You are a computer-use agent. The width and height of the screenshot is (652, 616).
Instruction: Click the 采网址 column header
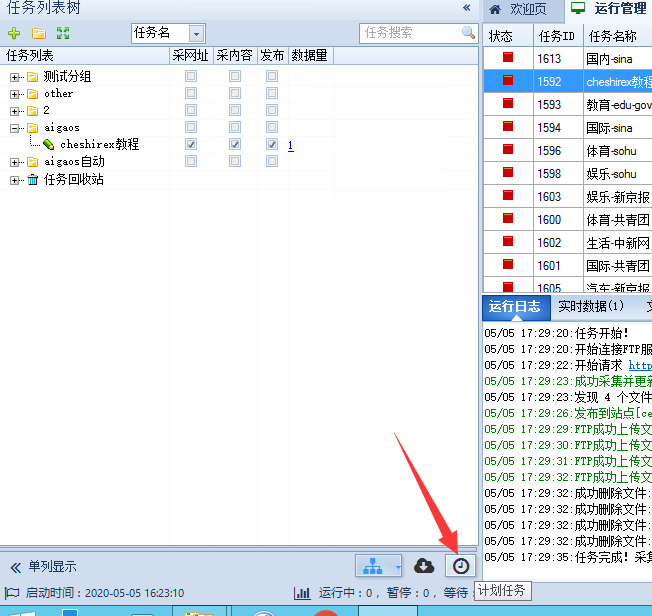point(191,55)
